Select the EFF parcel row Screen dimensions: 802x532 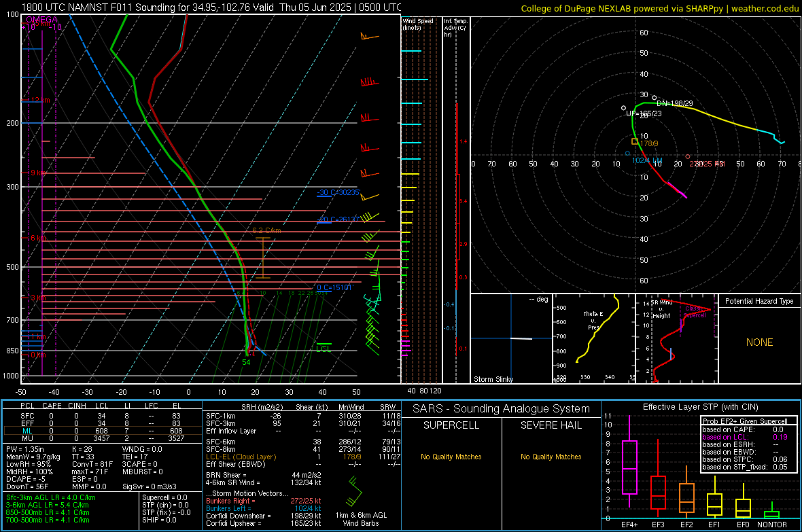[x=102, y=423]
